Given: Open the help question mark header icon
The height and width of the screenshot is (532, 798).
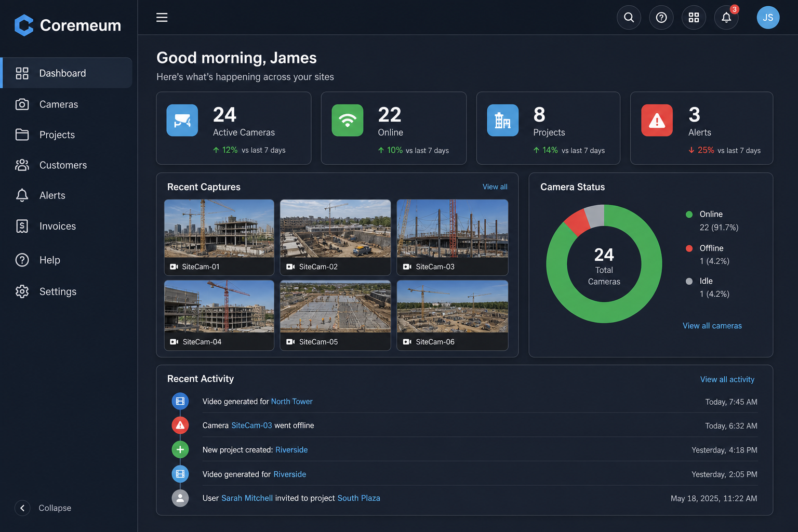Looking at the screenshot, I should (x=661, y=18).
